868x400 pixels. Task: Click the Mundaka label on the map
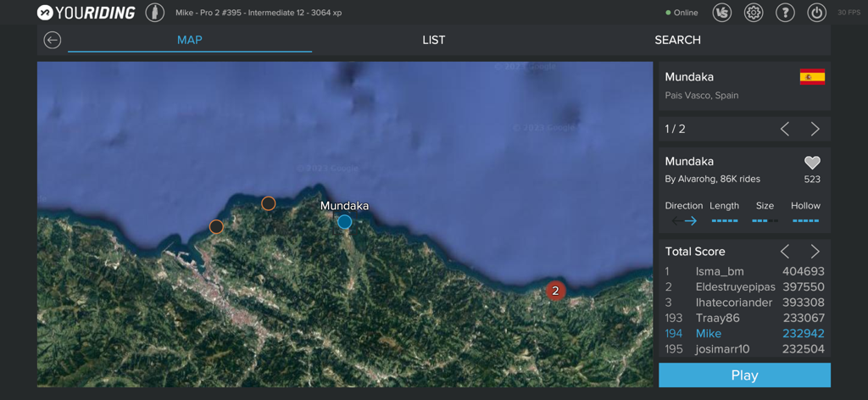point(344,206)
